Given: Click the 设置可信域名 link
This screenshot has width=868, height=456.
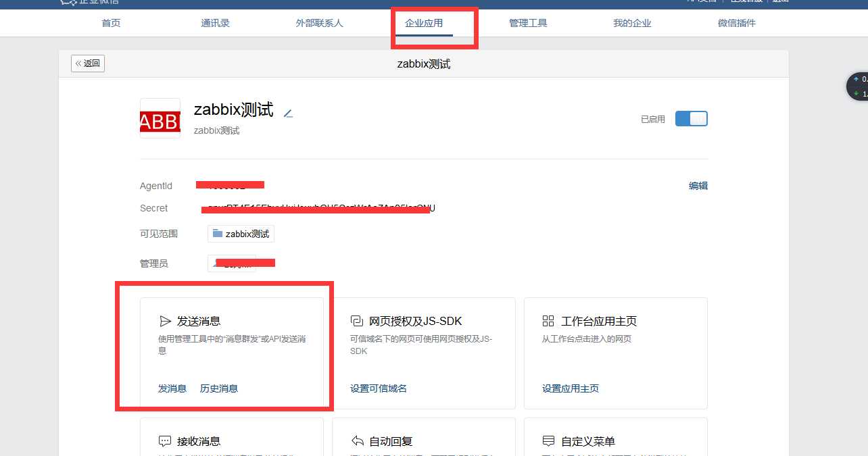Looking at the screenshot, I should tap(379, 388).
